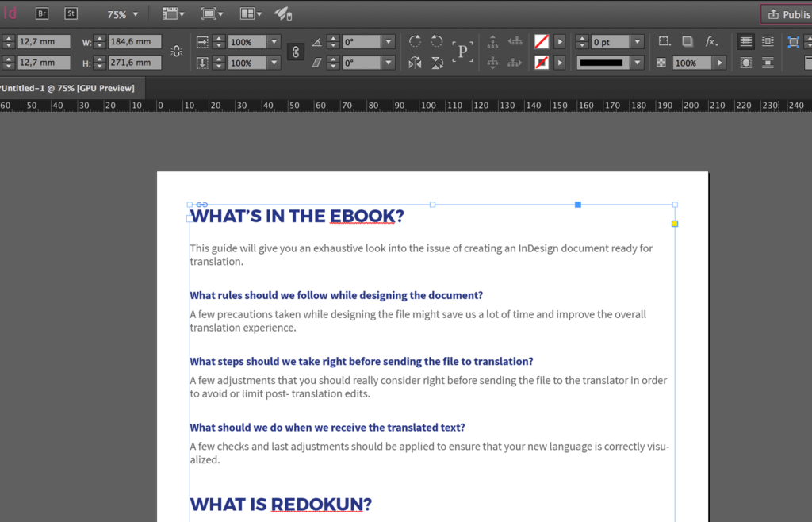Image resolution: width=812 pixels, height=522 pixels.
Task: Click the height field showing 271,6 mm
Action: pyautogui.click(x=135, y=63)
